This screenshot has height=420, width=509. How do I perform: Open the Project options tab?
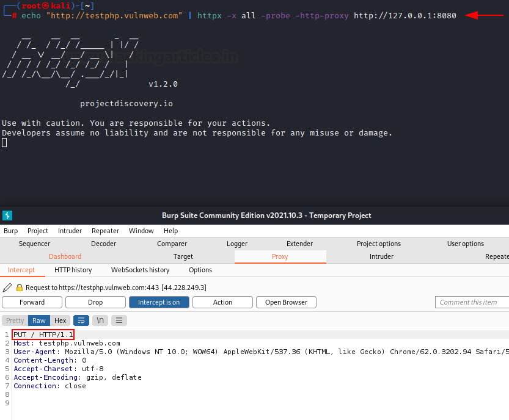click(379, 244)
